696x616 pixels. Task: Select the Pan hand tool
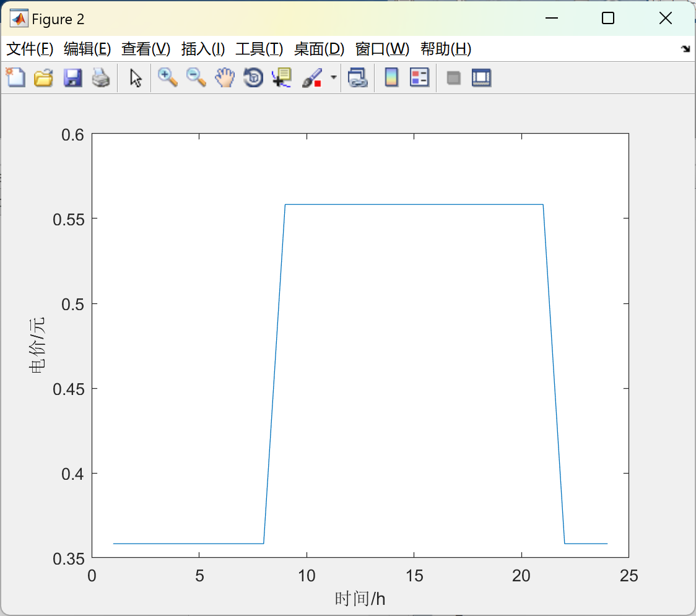225,77
